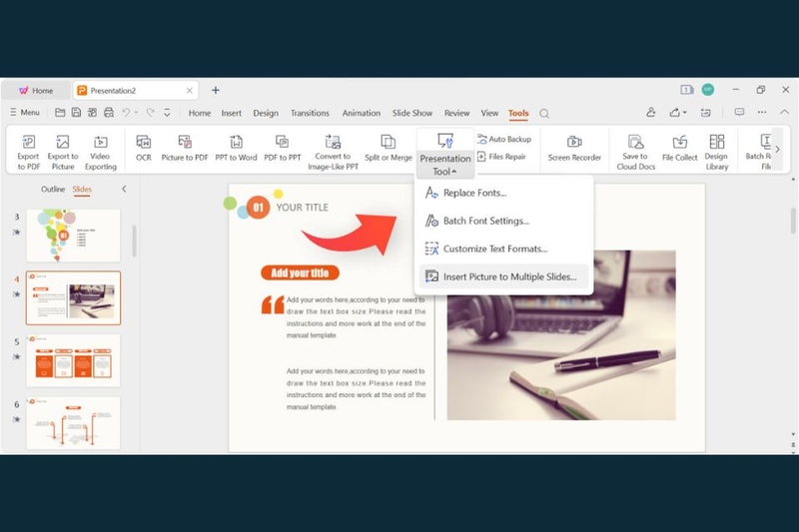Click the ribbon search magnifier
799x532 pixels.
coord(544,114)
